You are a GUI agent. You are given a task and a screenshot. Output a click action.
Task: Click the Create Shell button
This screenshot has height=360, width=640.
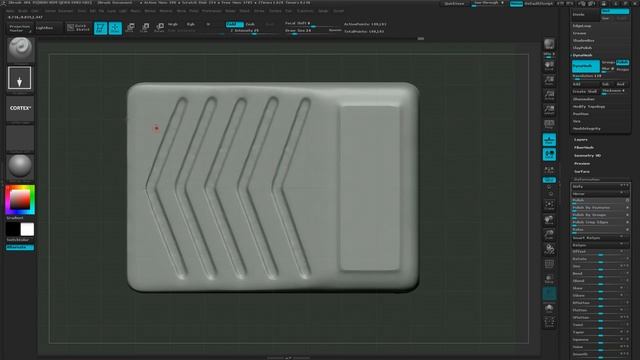[x=585, y=91]
